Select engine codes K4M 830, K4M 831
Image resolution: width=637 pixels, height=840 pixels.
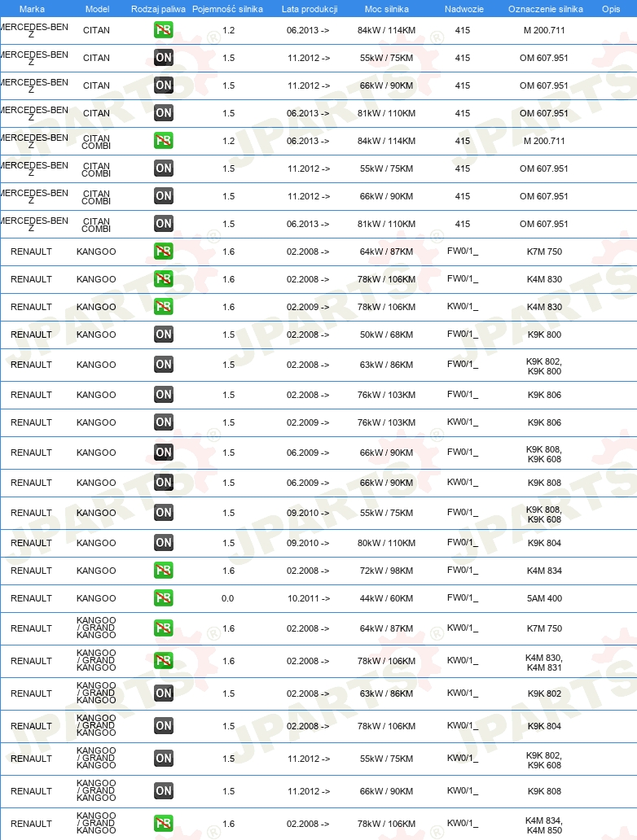(x=544, y=663)
